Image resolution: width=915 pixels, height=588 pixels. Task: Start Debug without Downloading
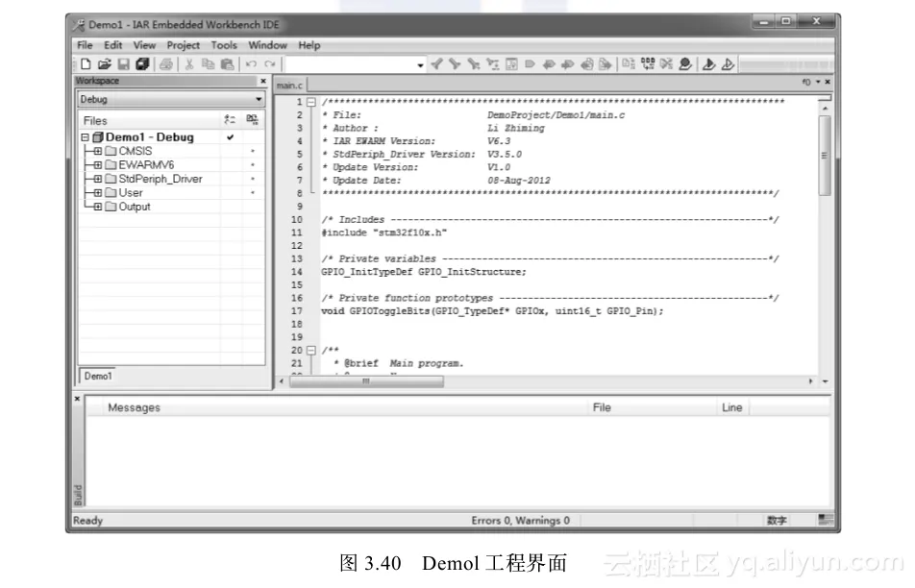coord(728,64)
